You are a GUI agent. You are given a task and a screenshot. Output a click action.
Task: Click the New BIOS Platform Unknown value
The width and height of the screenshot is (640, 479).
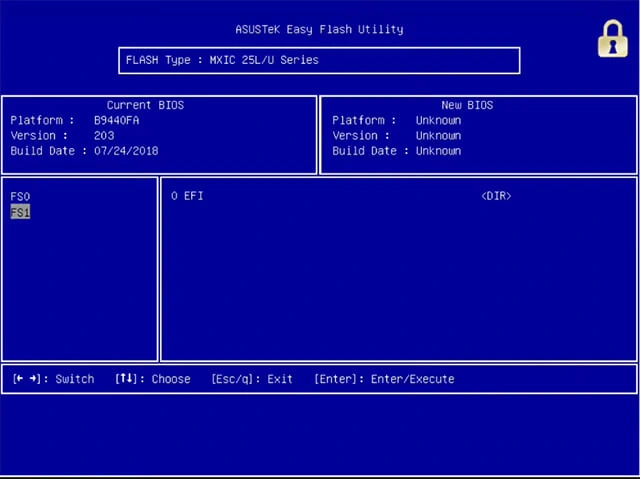[438, 120]
